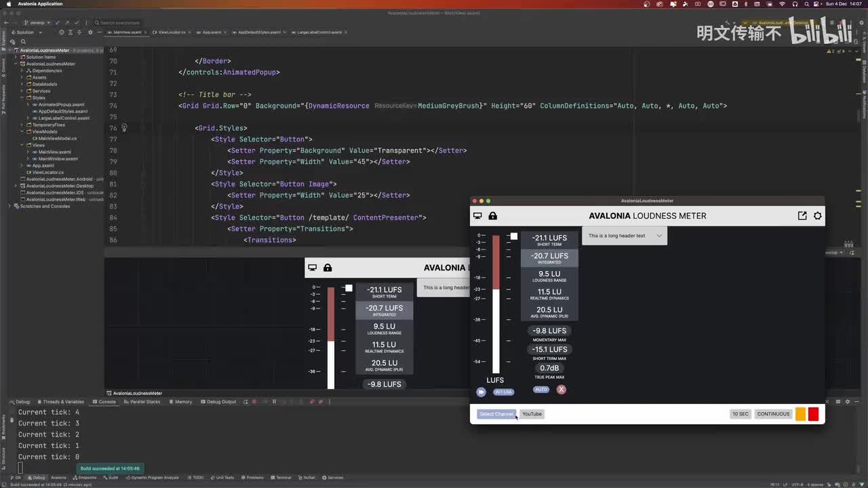The image size is (868, 488).
Task: Click the Select Channel button
Action: (496, 414)
